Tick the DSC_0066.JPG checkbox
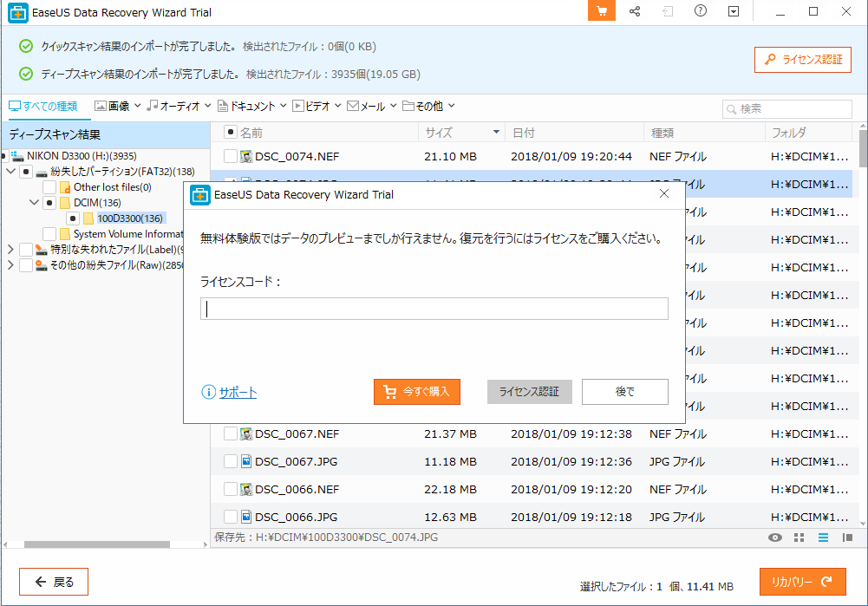The width and height of the screenshot is (868, 606). [231, 517]
